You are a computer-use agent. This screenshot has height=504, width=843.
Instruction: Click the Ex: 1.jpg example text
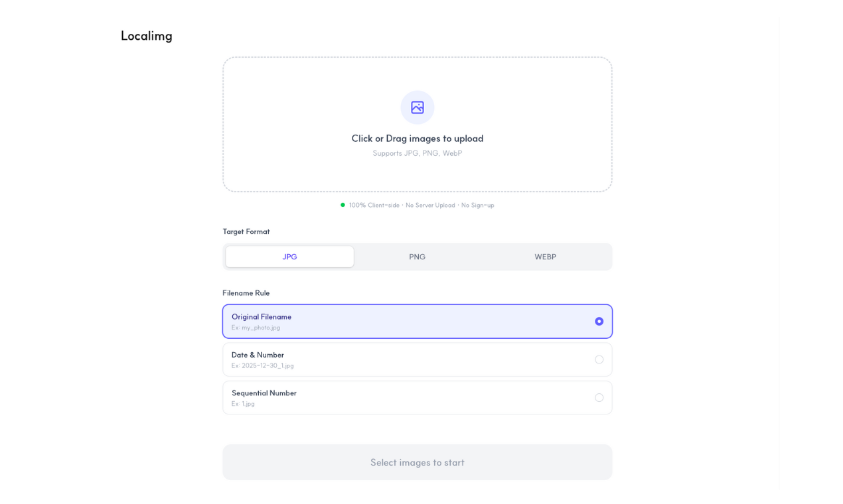point(243,404)
